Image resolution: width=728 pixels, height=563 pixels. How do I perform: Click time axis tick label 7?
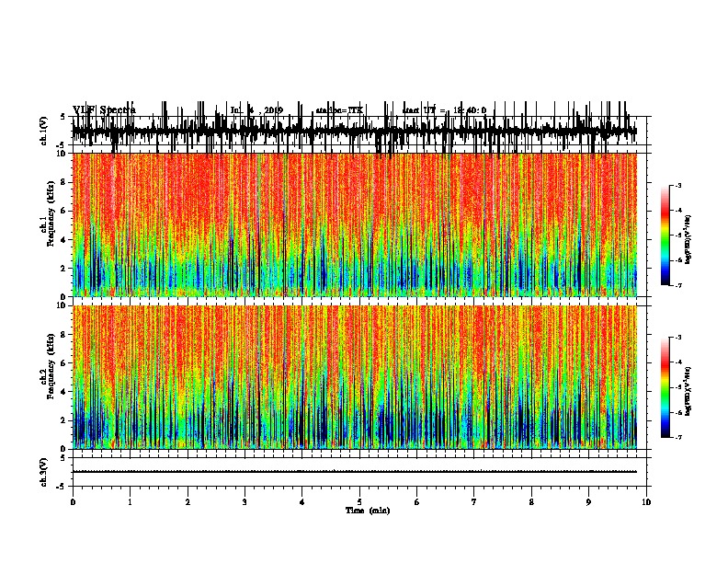[x=474, y=502]
